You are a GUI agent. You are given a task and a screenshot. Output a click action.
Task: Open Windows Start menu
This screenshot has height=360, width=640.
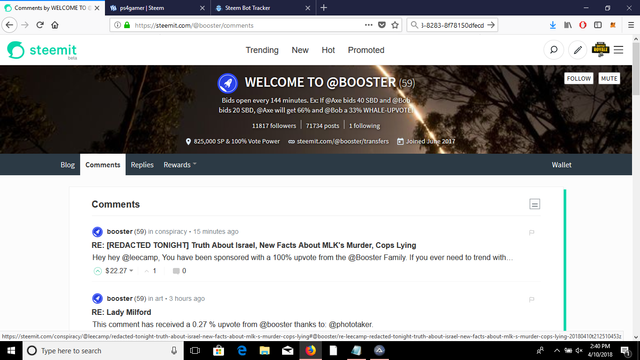[x=11, y=351]
